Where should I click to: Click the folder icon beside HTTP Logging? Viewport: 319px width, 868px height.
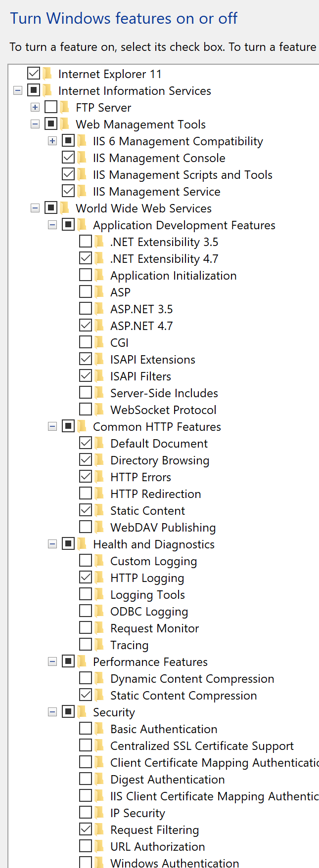pyautogui.click(x=99, y=578)
